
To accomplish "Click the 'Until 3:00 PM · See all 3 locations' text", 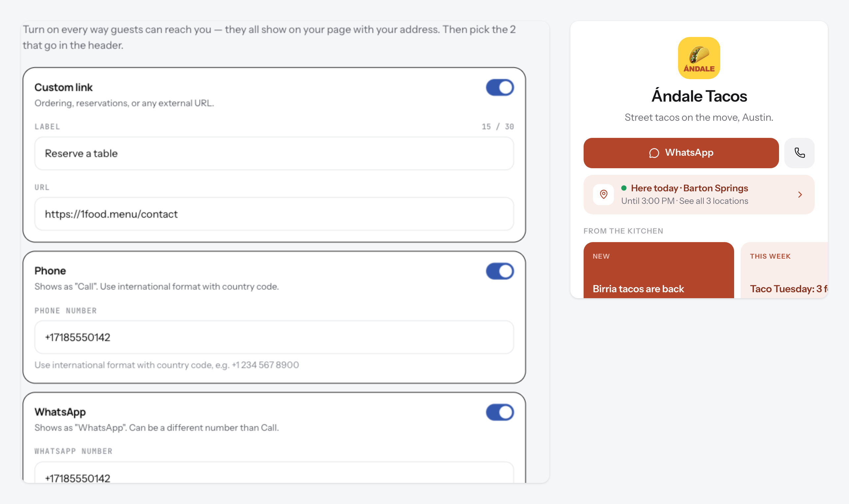I will (x=685, y=201).
